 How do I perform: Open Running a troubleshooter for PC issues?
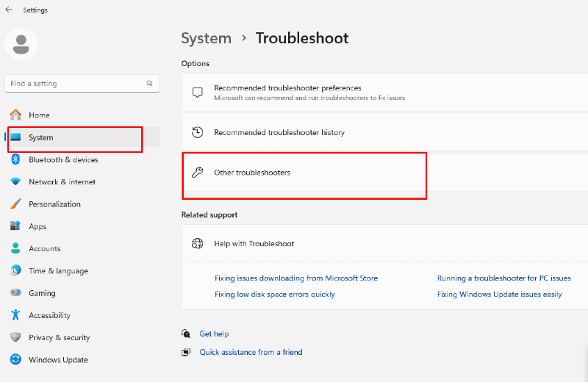pos(503,278)
